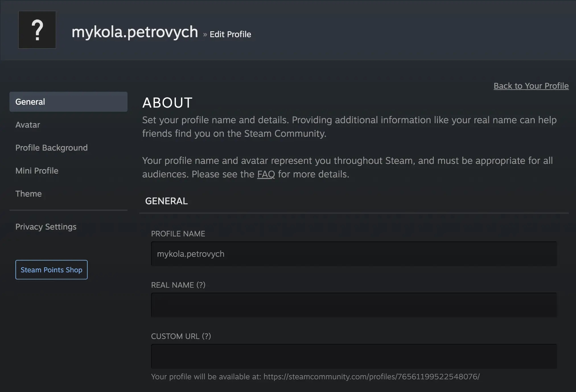This screenshot has width=576, height=392.
Task: Click into the empty Real Name field
Action: click(354, 305)
